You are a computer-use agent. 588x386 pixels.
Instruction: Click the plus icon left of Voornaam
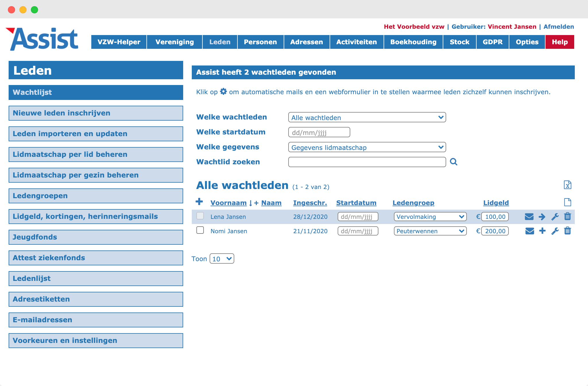(x=199, y=202)
